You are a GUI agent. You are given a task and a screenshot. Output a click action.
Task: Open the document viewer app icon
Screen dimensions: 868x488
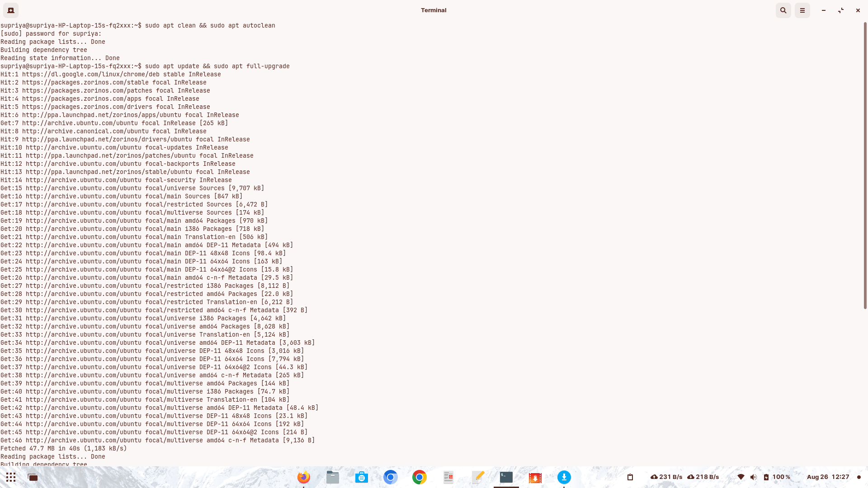pos(448,477)
